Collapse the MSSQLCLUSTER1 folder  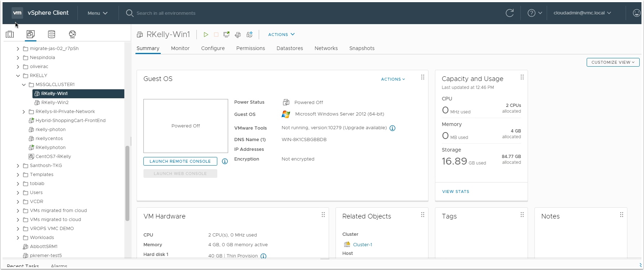click(x=24, y=85)
